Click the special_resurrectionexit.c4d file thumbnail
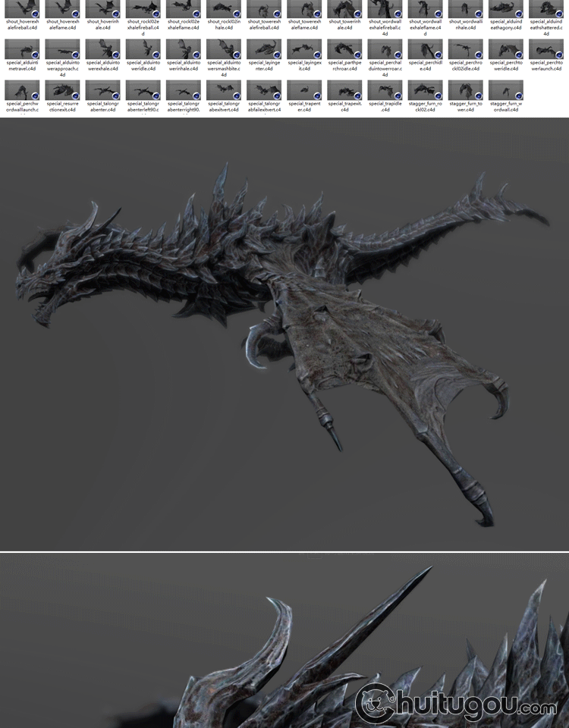The width and height of the screenshot is (569, 728). tap(63, 90)
